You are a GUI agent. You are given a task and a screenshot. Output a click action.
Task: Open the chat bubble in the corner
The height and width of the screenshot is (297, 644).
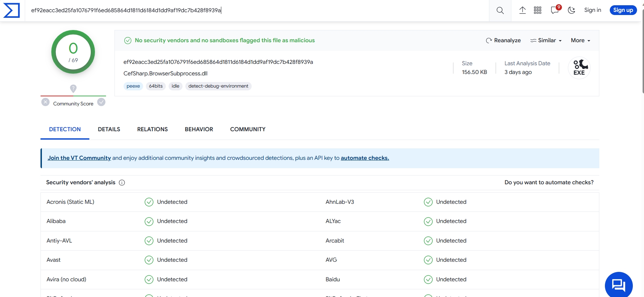pyautogui.click(x=619, y=285)
